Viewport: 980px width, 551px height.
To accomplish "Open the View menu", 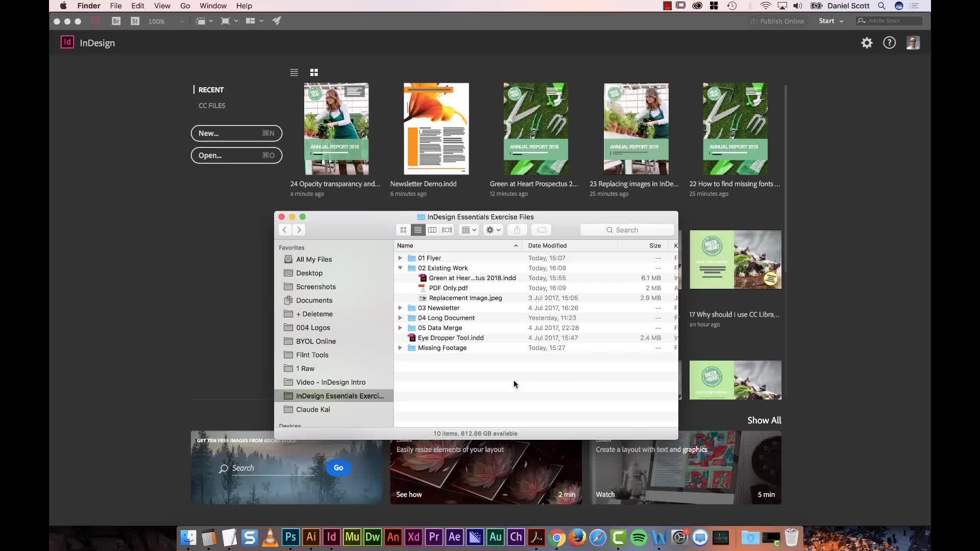I will coord(162,6).
